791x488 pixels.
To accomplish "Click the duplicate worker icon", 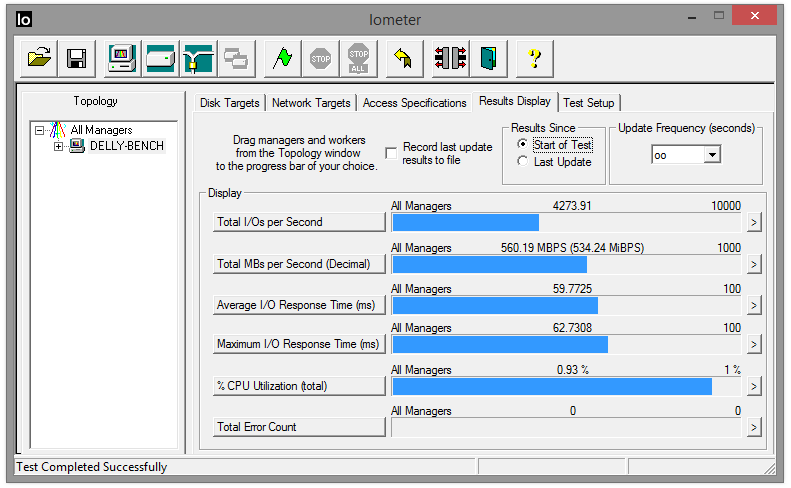I will [x=236, y=59].
